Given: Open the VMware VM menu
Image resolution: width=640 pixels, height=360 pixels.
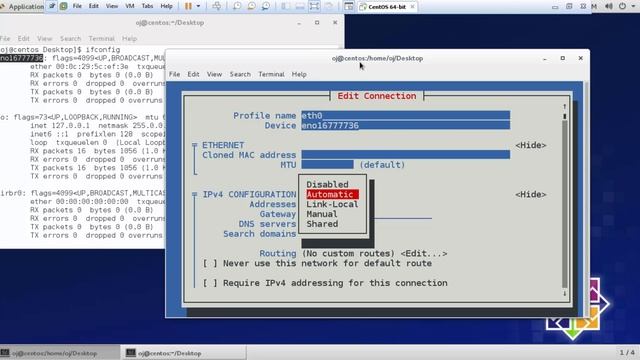Looking at the screenshot, I should pyautogui.click(x=130, y=6).
